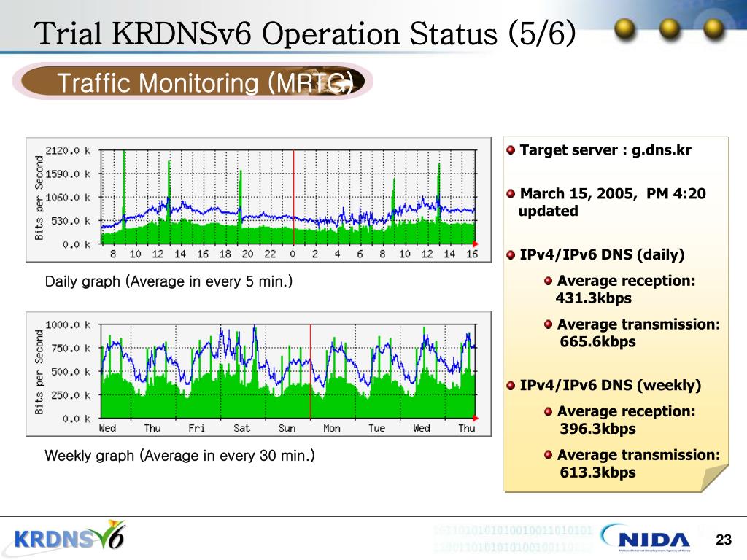Open the daily MRTG traffic graph
747x560 pixels.
(x=259, y=200)
